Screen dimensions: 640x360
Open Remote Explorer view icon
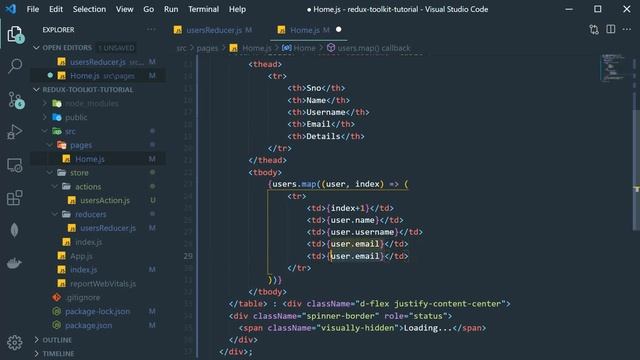coord(15,165)
